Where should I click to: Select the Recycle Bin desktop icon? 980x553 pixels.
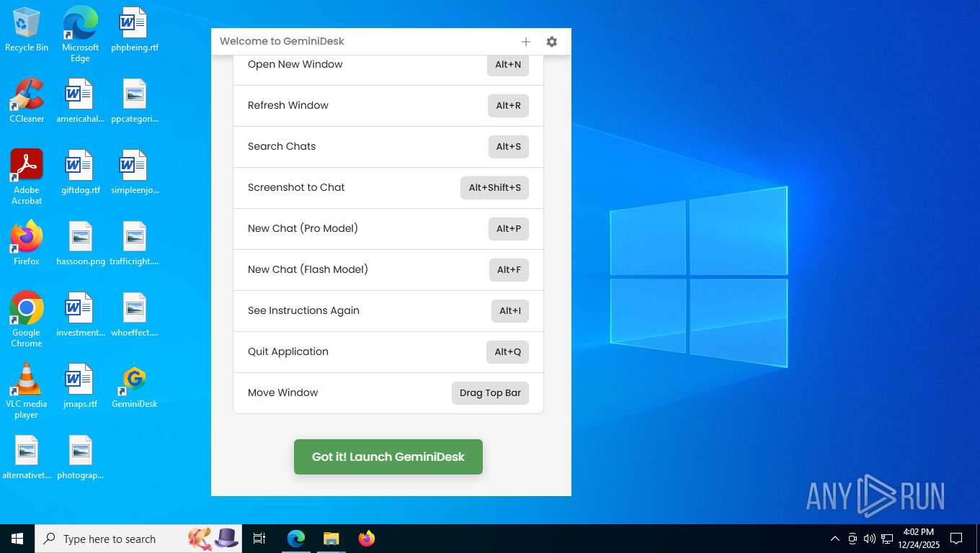coord(27,30)
